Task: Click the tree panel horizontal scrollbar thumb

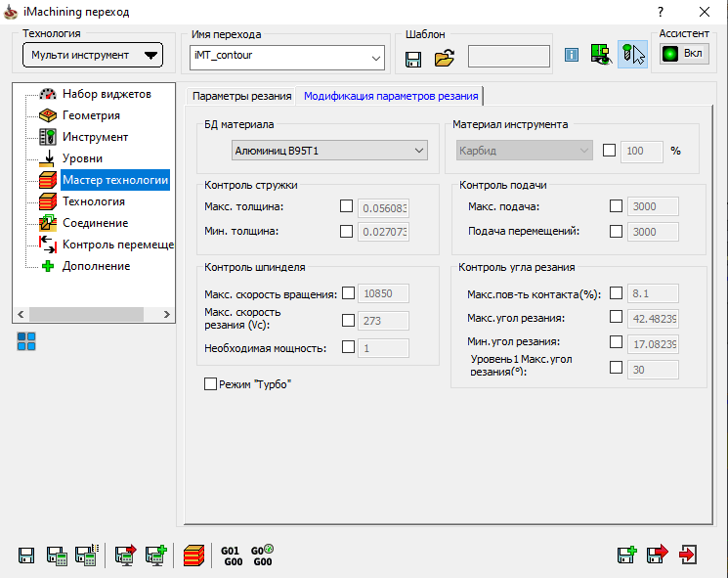Action: pyautogui.click(x=86, y=315)
